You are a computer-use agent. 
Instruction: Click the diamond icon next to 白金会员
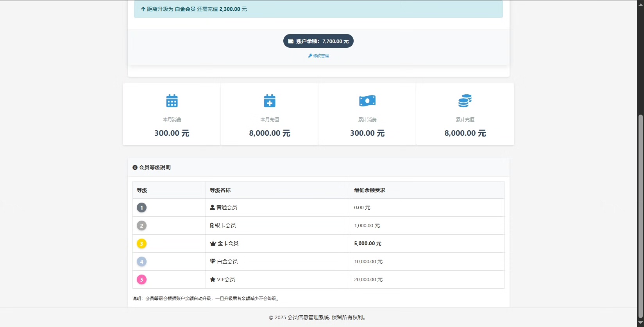pyautogui.click(x=213, y=261)
